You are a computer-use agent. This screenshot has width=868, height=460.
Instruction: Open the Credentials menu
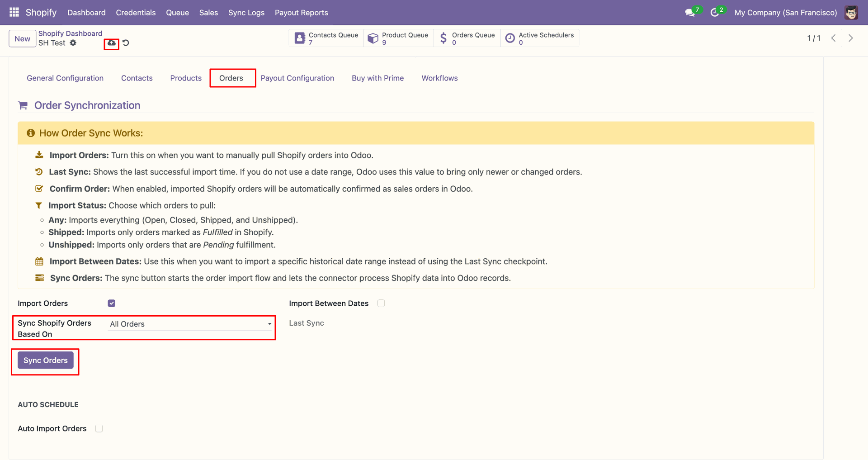click(136, 13)
